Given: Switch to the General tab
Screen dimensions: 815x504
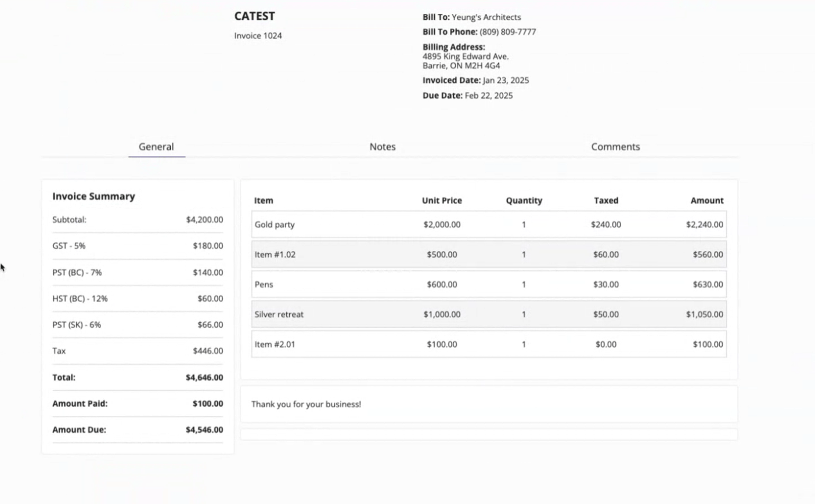Looking at the screenshot, I should (156, 147).
